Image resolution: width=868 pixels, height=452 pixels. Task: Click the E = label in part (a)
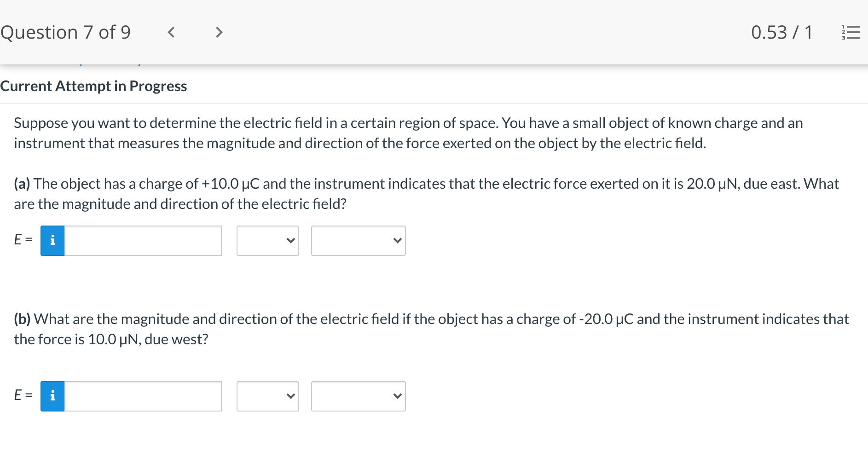22,240
